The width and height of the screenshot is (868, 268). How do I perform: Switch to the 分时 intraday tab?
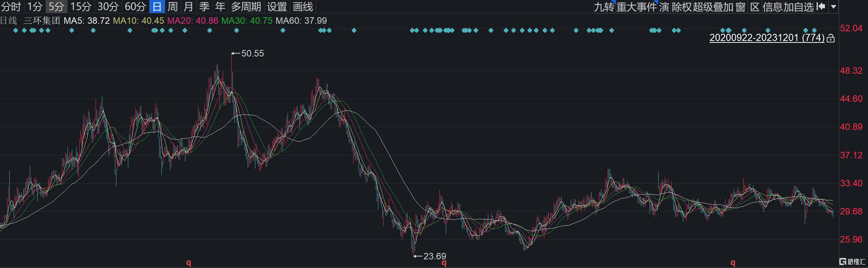[x=11, y=6]
